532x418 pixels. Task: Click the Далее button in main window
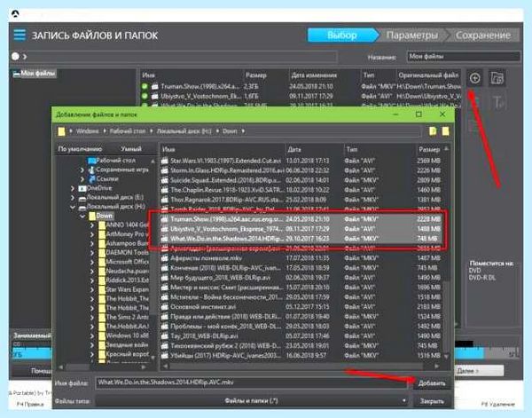coord(479,370)
